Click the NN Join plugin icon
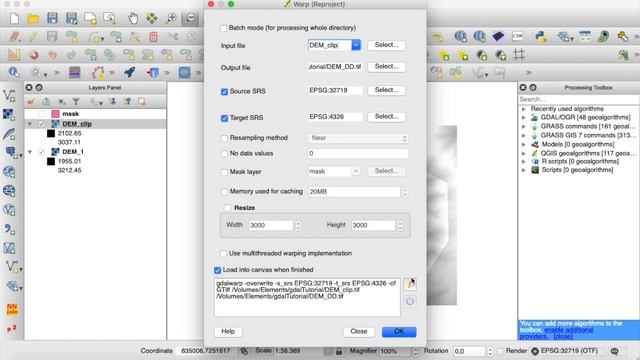Screen dimensions: 640x360 (x=12, y=309)
